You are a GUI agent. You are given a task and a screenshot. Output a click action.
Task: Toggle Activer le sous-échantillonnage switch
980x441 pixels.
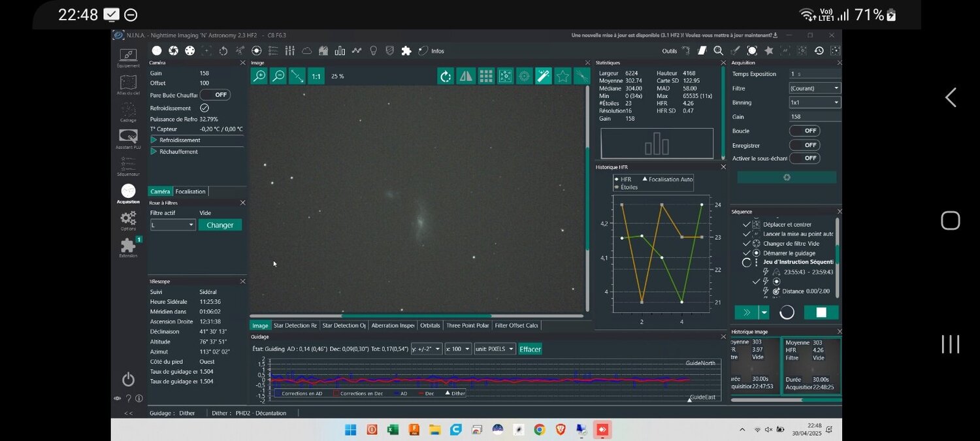805,158
